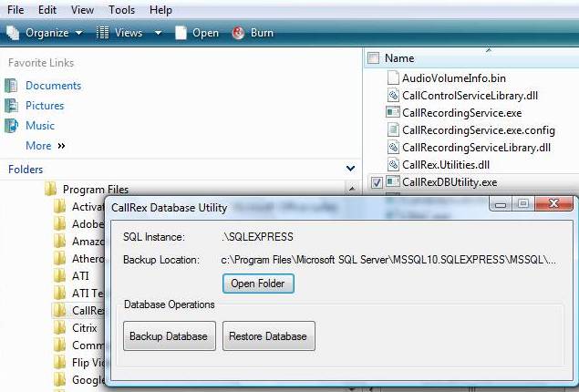Show more favorite links
The width and height of the screenshot is (579, 392).
pyautogui.click(x=45, y=146)
